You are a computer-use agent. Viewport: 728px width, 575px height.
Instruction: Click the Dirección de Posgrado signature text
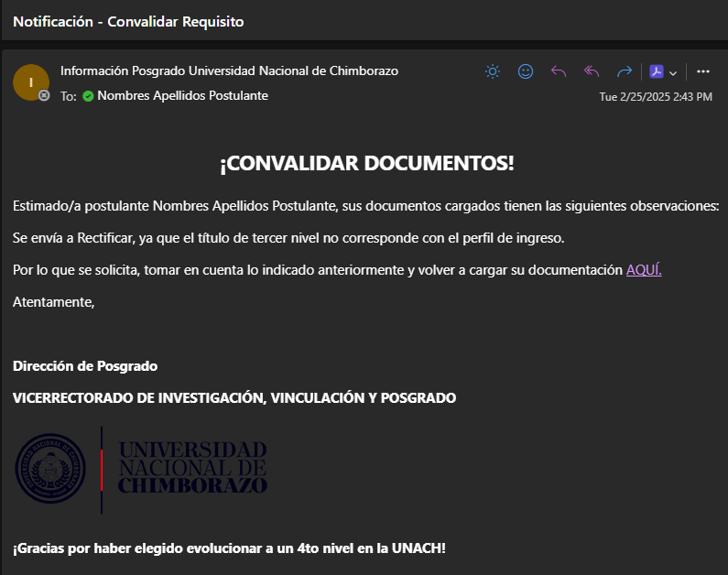pos(85,366)
